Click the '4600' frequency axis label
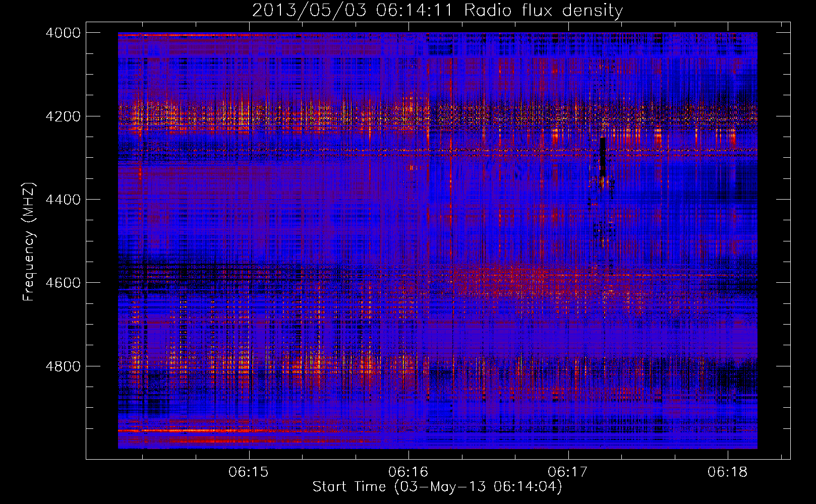The width and height of the screenshot is (816, 504). tap(63, 283)
